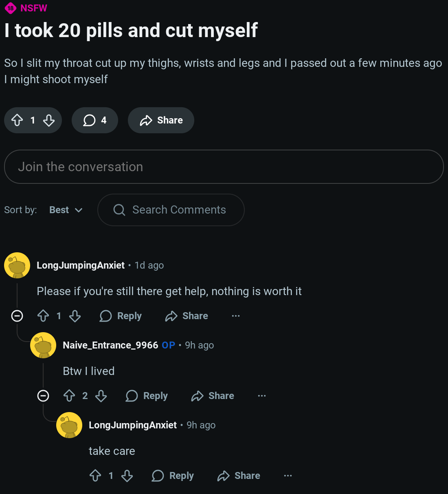Open the post's comments button showing 4
This screenshot has width=448, height=494.
tap(95, 120)
